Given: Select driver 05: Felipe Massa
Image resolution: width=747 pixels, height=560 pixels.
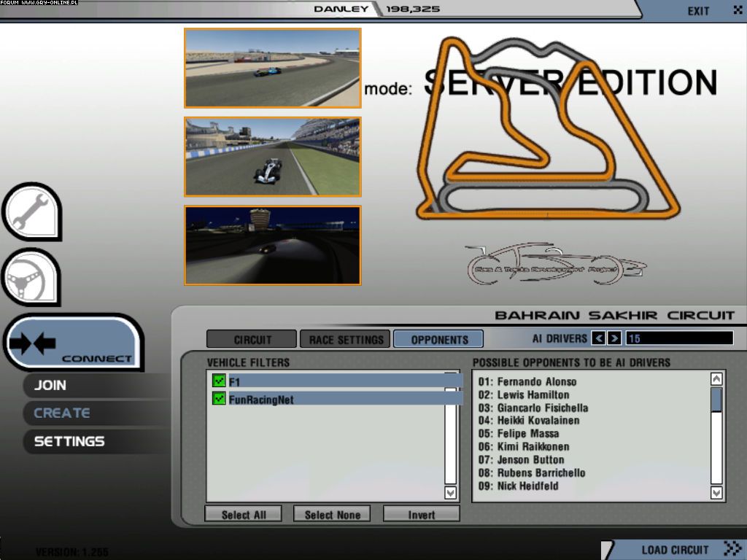Looking at the screenshot, I should click(x=519, y=433).
